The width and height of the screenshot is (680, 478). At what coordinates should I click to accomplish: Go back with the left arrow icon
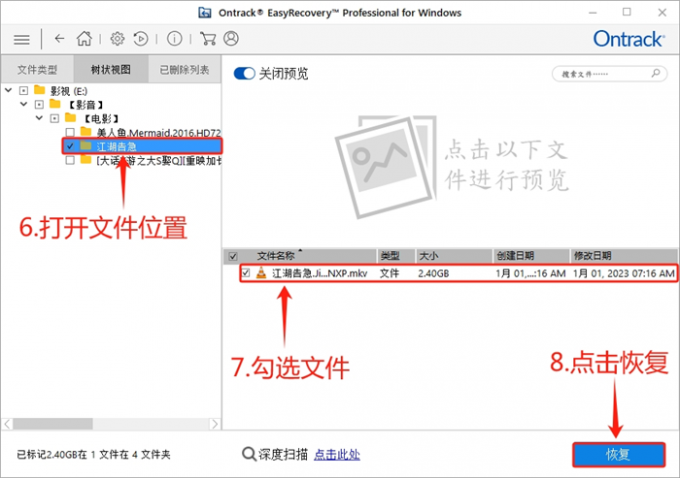[x=59, y=39]
